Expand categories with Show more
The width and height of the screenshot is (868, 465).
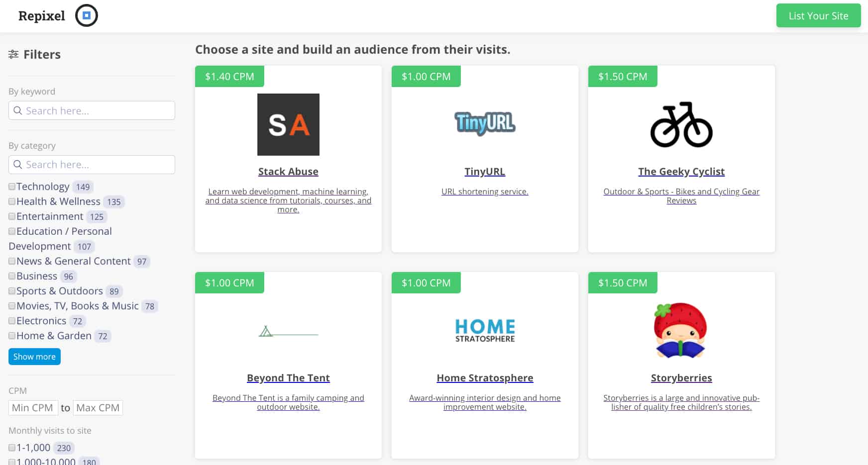[34, 357]
